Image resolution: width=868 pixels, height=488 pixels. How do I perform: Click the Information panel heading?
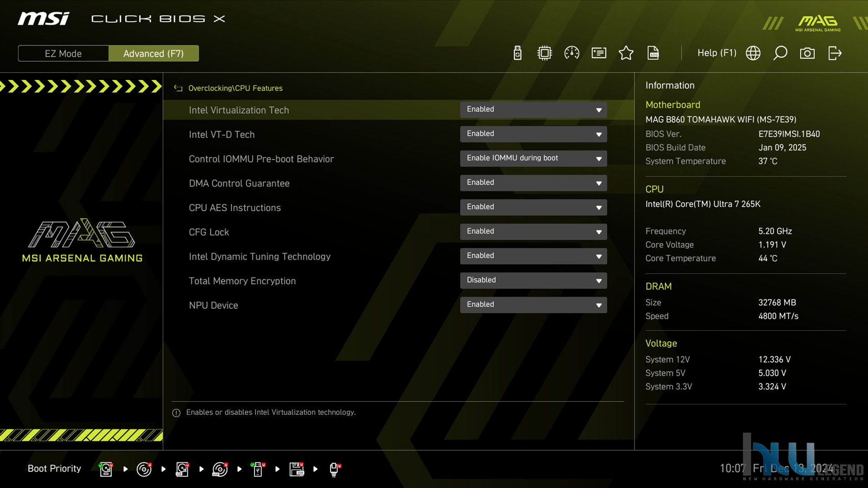pos(670,85)
